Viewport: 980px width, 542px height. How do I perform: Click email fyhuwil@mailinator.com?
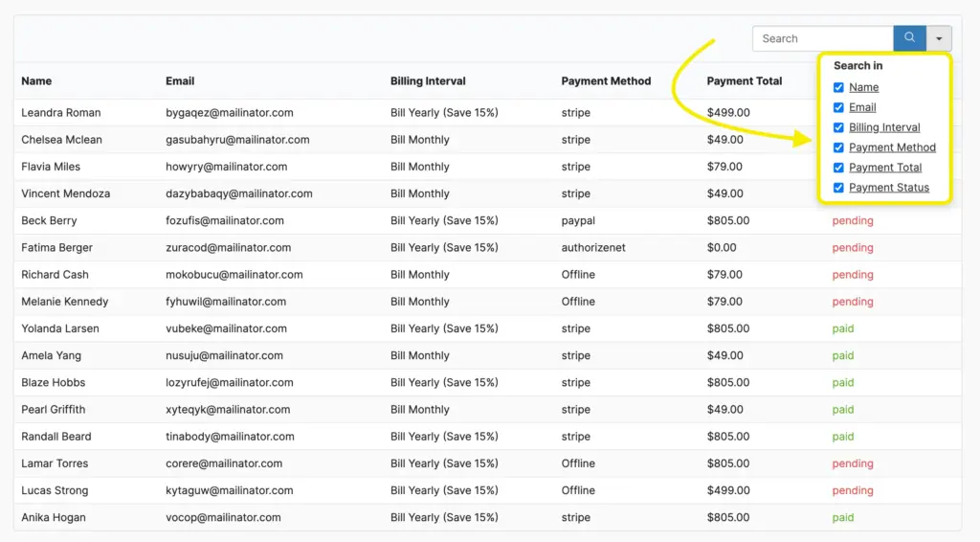pyautogui.click(x=226, y=302)
